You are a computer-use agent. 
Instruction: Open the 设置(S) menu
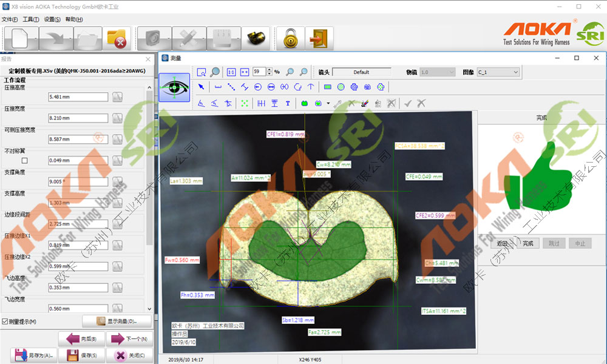(52, 19)
